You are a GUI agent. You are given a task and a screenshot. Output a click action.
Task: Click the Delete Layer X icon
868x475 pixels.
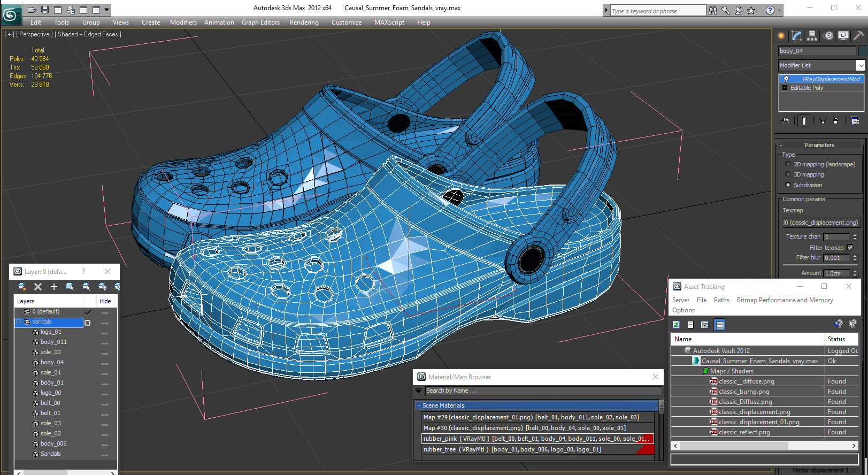coord(38,287)
